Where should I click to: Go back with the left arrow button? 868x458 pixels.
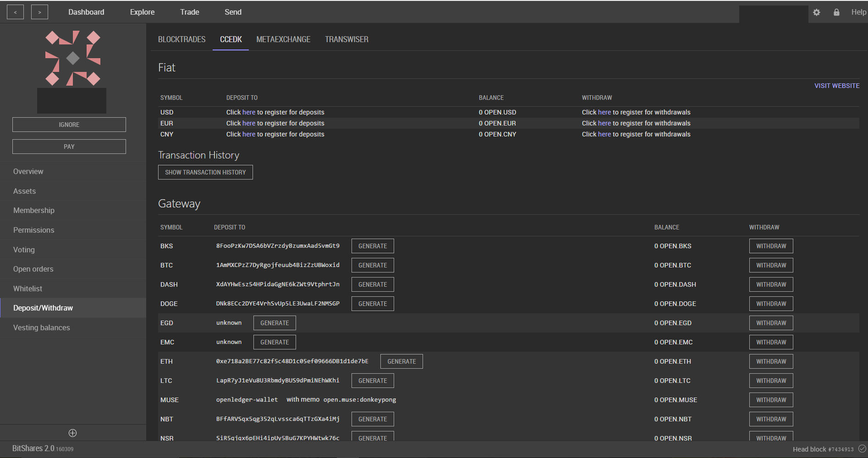coord(15,12)
